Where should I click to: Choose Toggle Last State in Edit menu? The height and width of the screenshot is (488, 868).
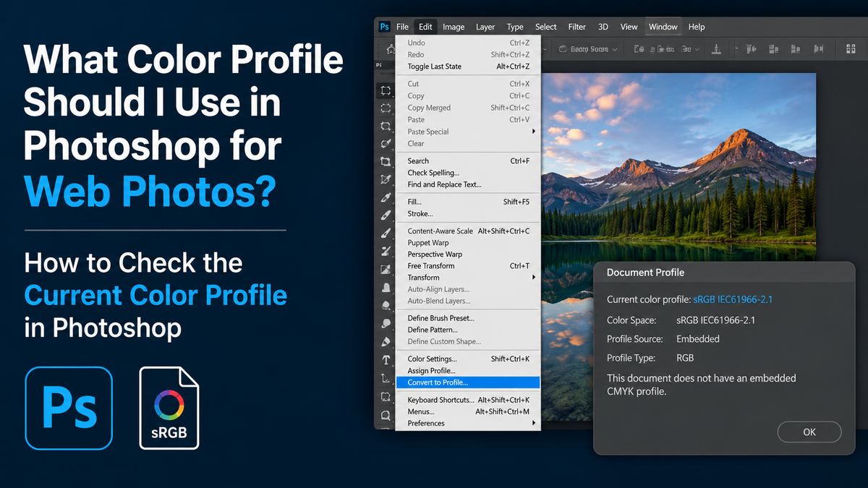(x=468, y=67)
